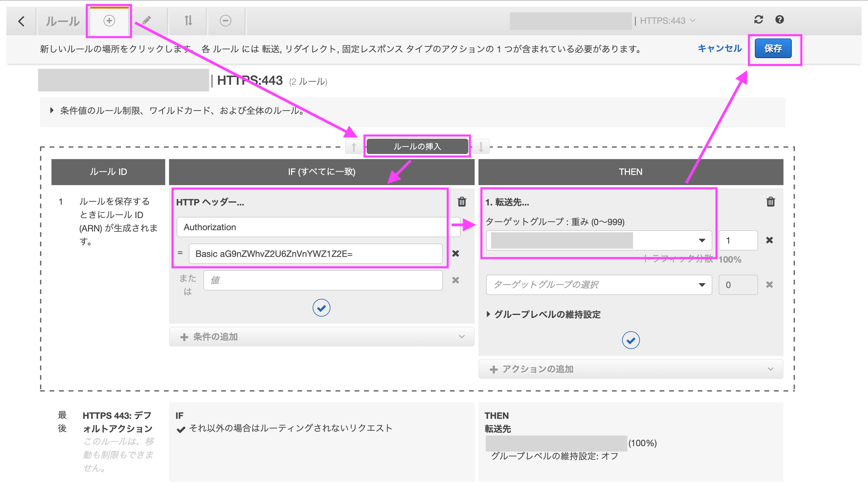Screen dimensions: 868x489
Task: Expand the 条件の追加 menu
Action: point(322,337)
